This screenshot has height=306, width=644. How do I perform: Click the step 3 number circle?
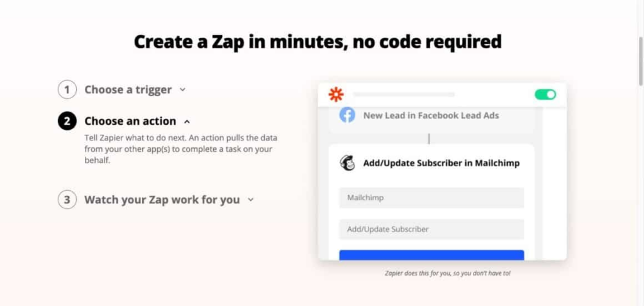click(67, 200)
